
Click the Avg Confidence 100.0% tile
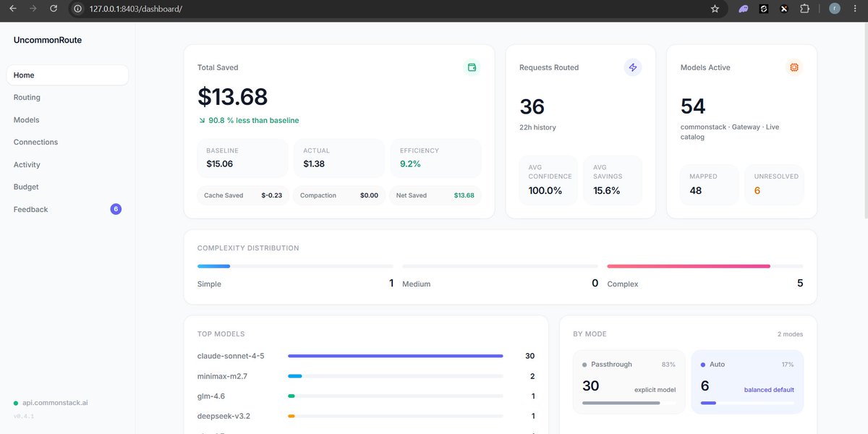(x=549, y=180)
